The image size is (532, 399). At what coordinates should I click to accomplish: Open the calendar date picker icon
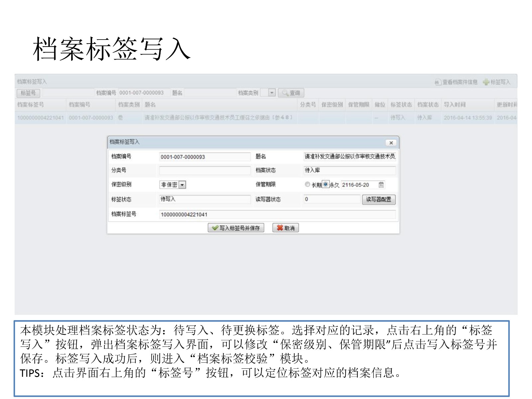coord(381,185)
